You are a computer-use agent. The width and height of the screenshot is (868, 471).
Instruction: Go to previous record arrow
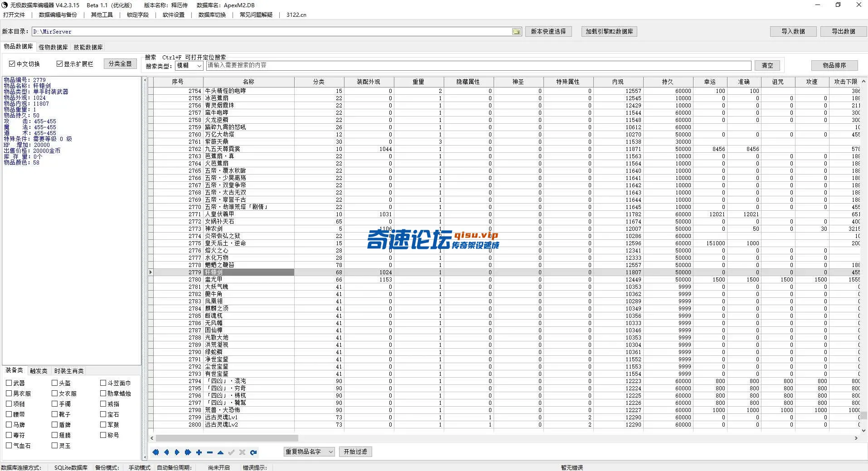coord(166,452)
